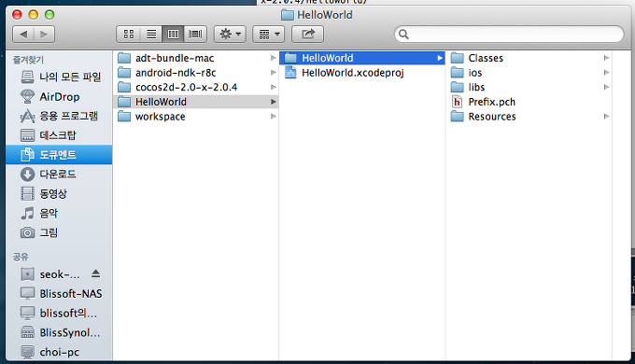Select the android-ndk-r8c folder
Viewport: 635px width, 364px height.
pos(196,73)
